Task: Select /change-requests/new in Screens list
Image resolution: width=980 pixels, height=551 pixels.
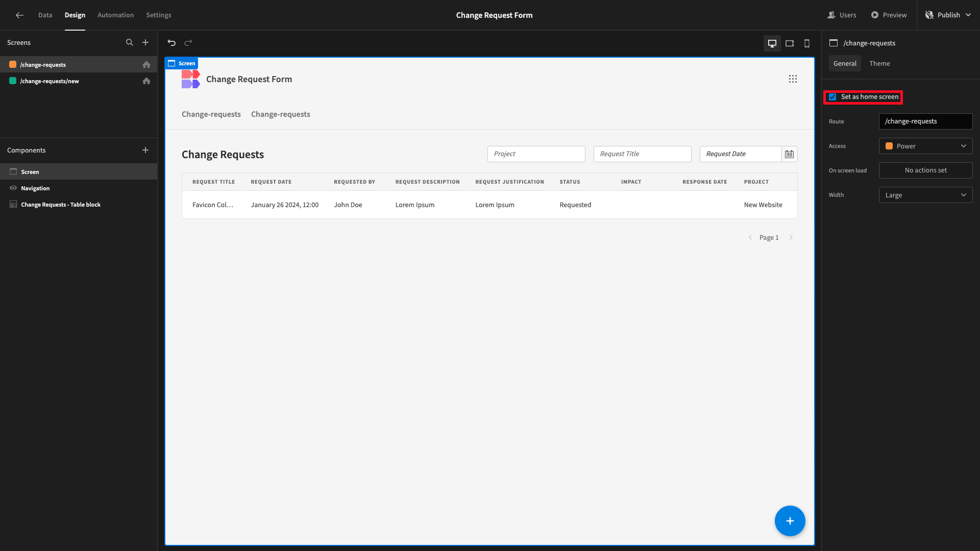Action: click(79, 81)
